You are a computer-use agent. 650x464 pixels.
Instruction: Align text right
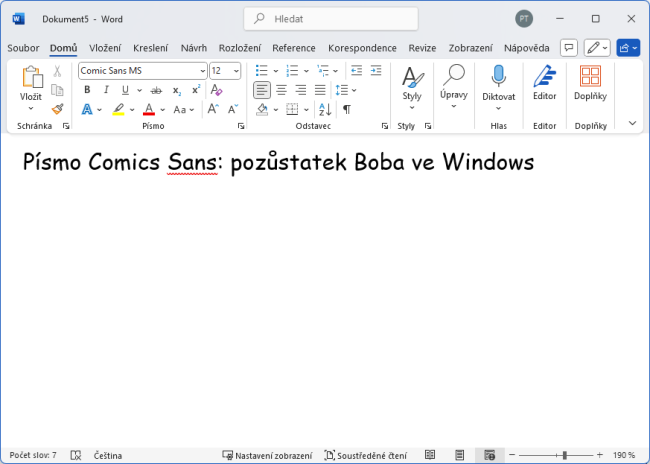click(x=301, y=90)
